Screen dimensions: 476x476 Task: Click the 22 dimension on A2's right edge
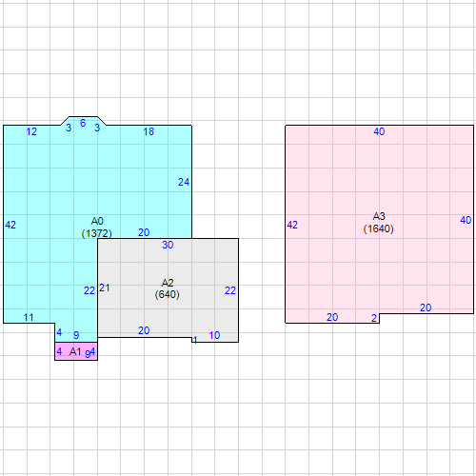[230, 290]
